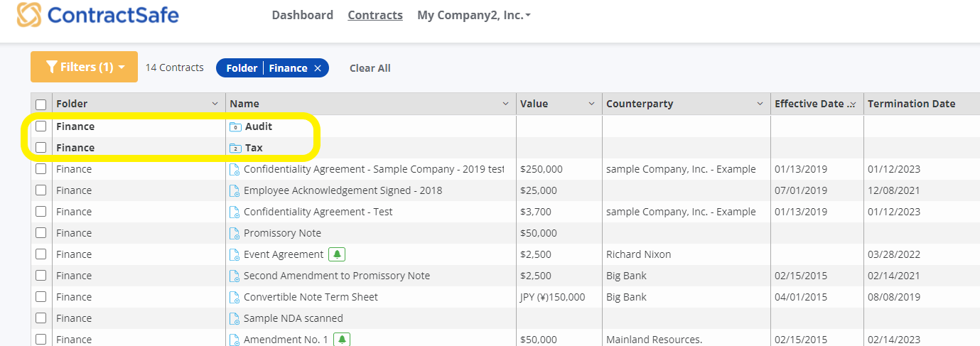Open the Tax folder icon
980x346 pixels.
[235, 148]
